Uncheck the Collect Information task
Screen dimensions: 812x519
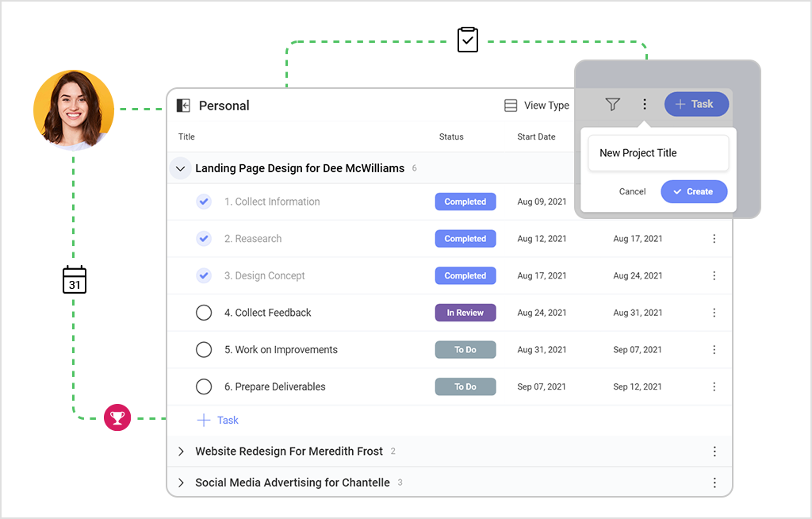pos(204,202)
